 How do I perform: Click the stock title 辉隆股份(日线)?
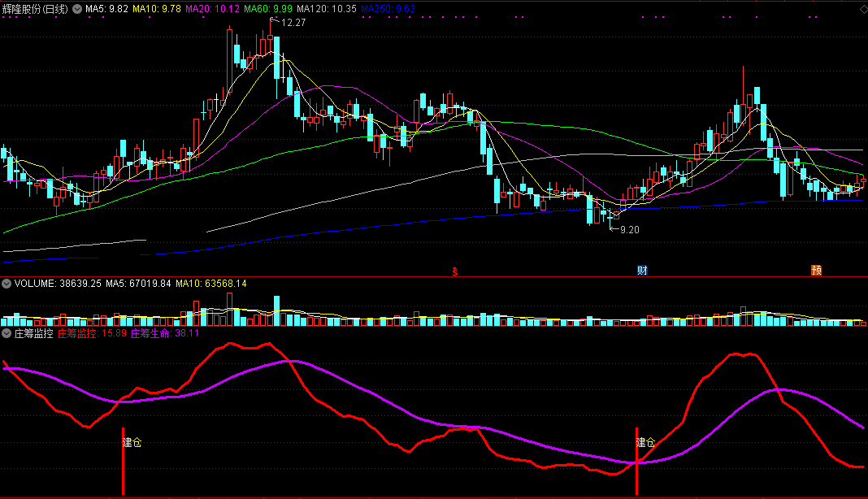click(x=35, y=9)
